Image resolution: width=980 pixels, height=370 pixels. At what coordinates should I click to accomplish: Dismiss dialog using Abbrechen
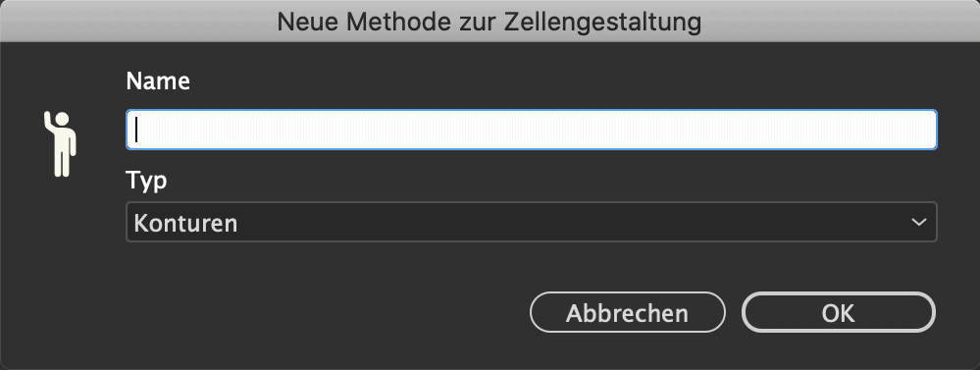tap(628, 312)
